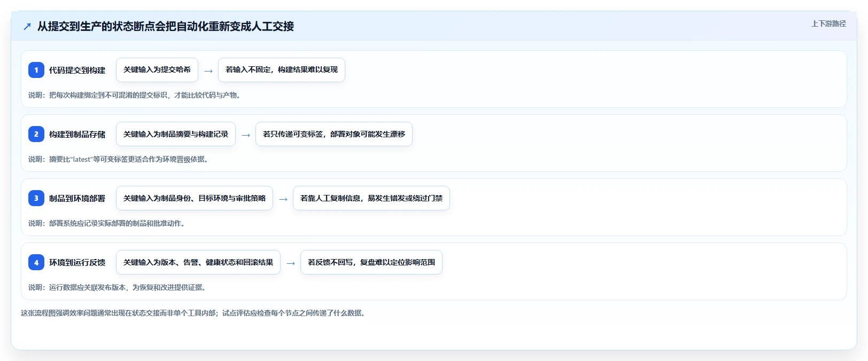The height and width of the screenshot is (361, 868).
Task: Select the step 4 number badge
Action: pyautogui.click(x=36, y=262)
